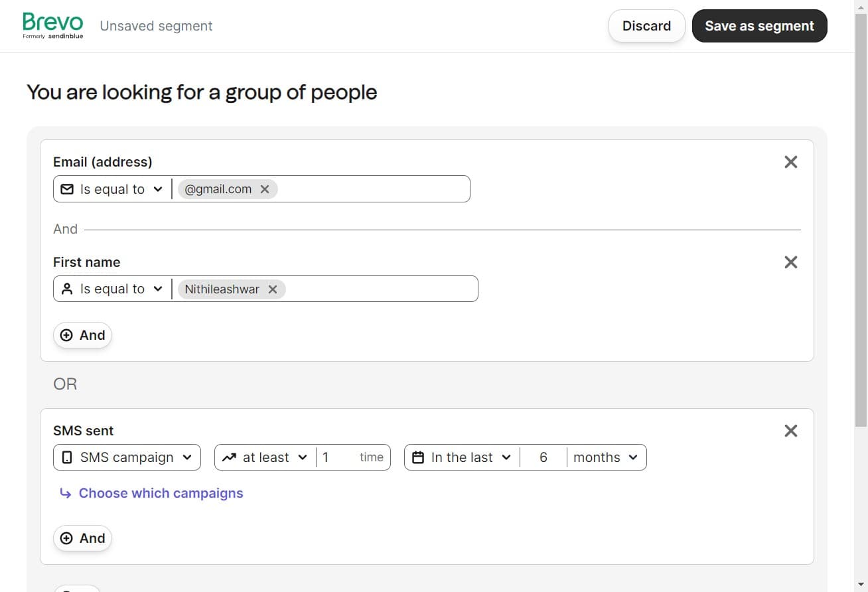The width and height of the screenshot is (868, 592).
Task: Remove the @gmail.com value tag
Action: [x=264, y=188]
